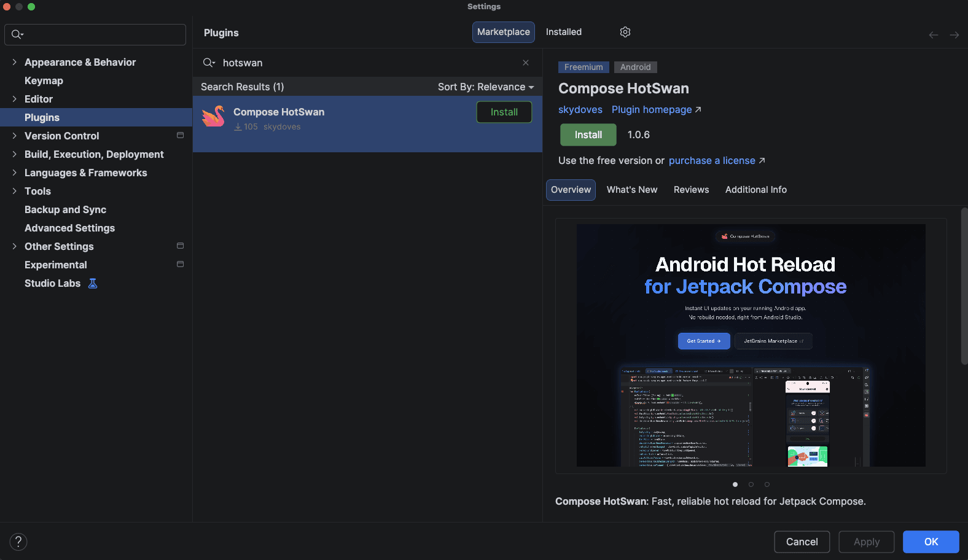Confirm settings with the OK button

click(x=931, y=542)
